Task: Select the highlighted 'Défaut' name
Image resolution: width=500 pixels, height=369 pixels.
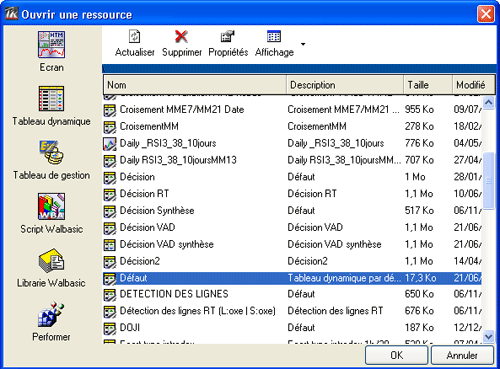Action: click(x=133, y=278)
